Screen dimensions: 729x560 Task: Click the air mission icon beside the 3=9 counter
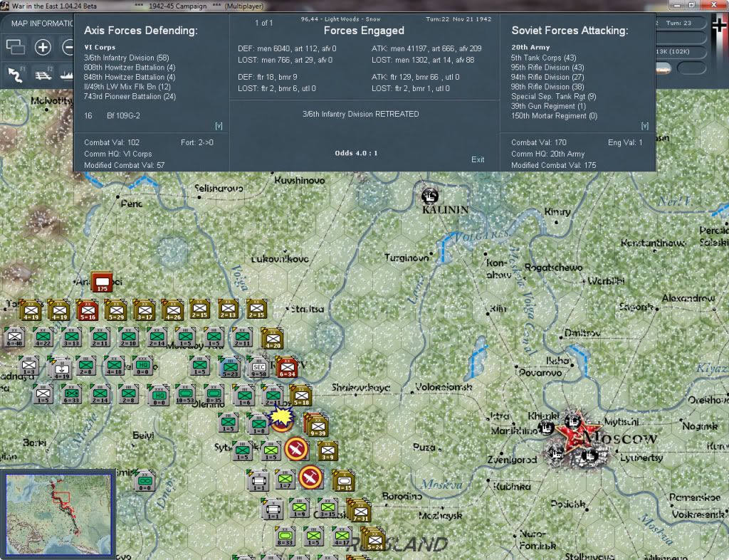pyautogui.click(x=296, y=449)
